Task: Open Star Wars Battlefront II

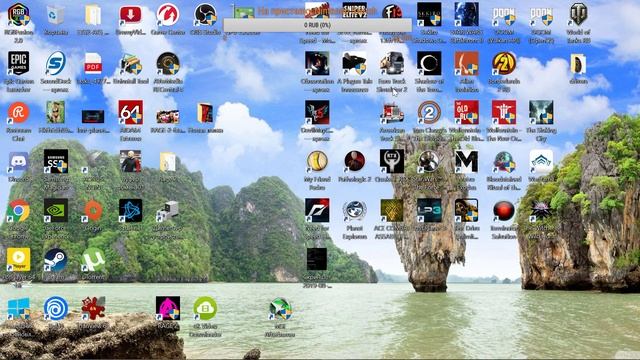Action: 467,15
